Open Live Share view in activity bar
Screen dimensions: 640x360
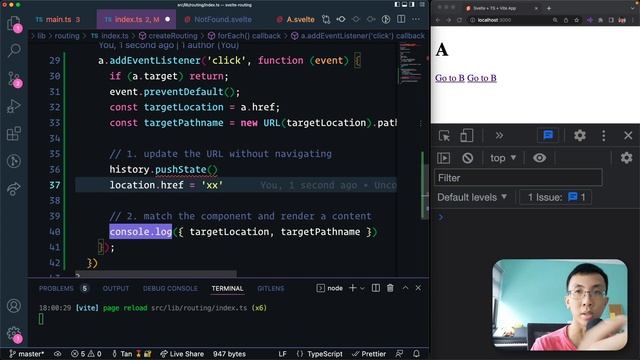pos(14,189)
